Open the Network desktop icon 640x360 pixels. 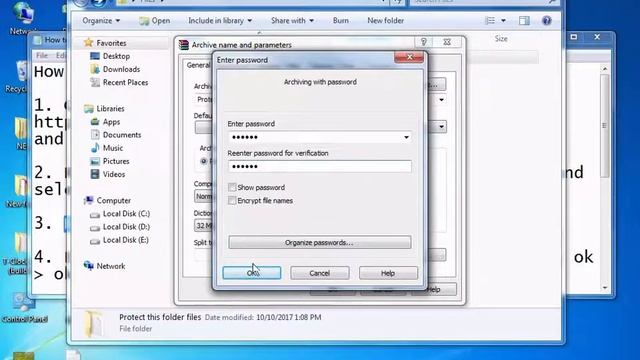click(x=22, y=18)
